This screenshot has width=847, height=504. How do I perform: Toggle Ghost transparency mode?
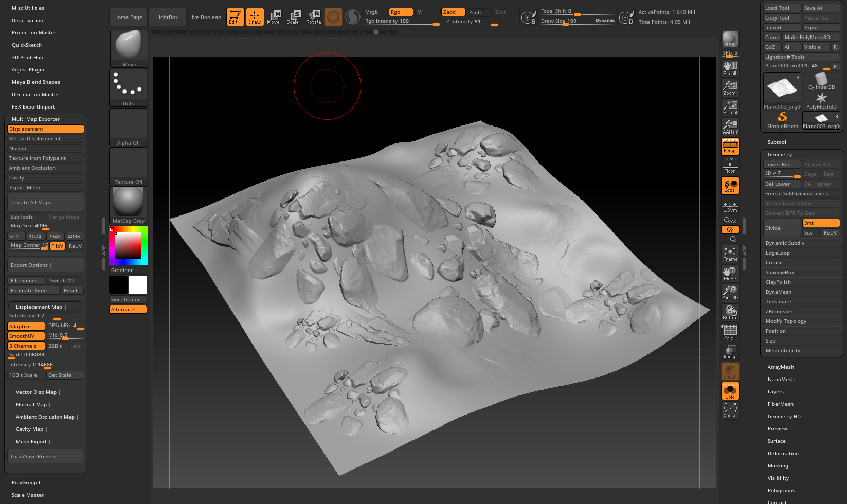pos(730,371)
